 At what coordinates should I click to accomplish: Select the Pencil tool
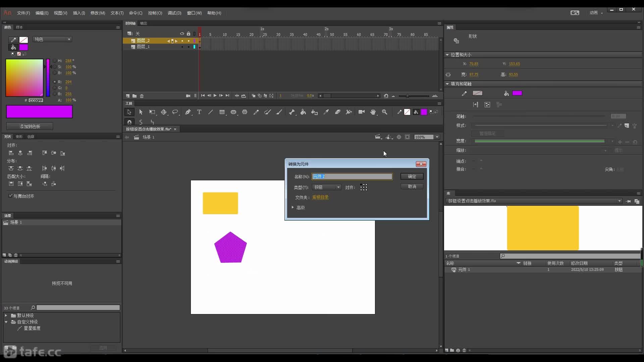256,112
